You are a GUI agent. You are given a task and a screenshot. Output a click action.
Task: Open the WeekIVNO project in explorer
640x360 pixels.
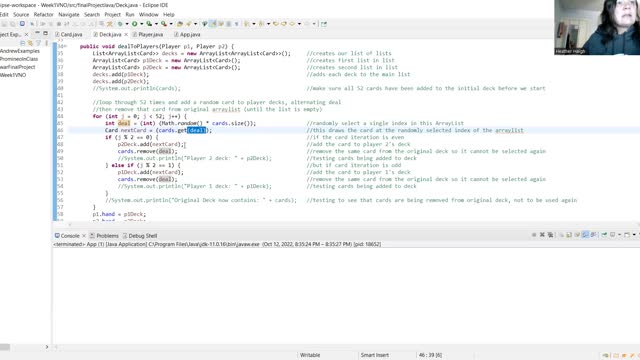coord(13,75)
